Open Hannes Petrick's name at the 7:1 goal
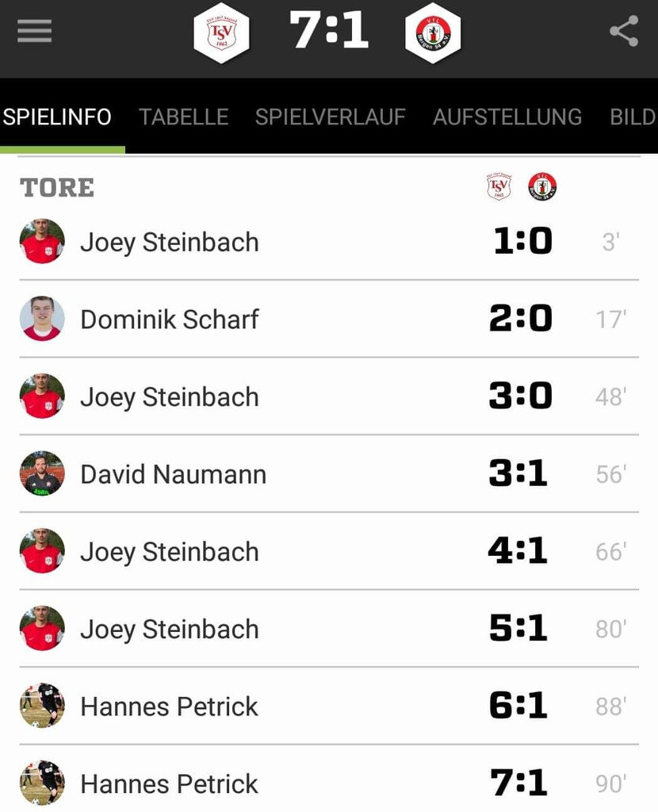This screenshot has width=658, height=812. 169,784
